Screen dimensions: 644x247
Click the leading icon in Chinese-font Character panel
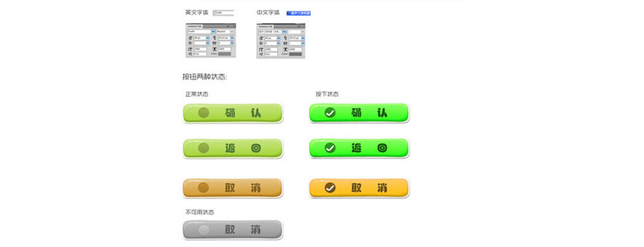pos(285,38)
